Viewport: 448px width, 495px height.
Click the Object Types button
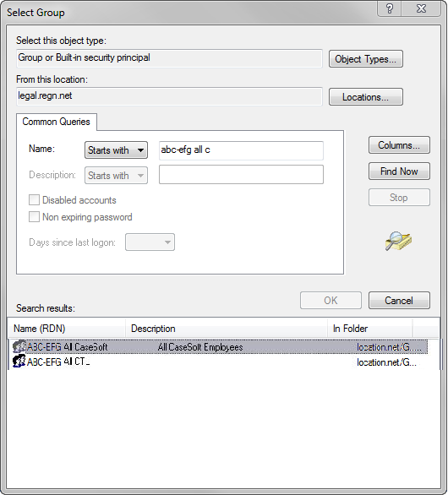pos(366,59)
